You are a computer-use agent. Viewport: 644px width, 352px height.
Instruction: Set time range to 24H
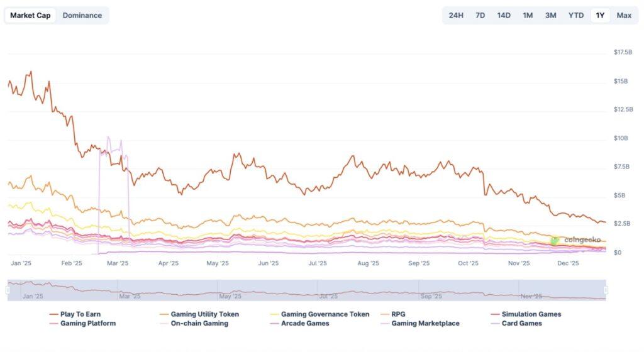(x=456, y=15)
